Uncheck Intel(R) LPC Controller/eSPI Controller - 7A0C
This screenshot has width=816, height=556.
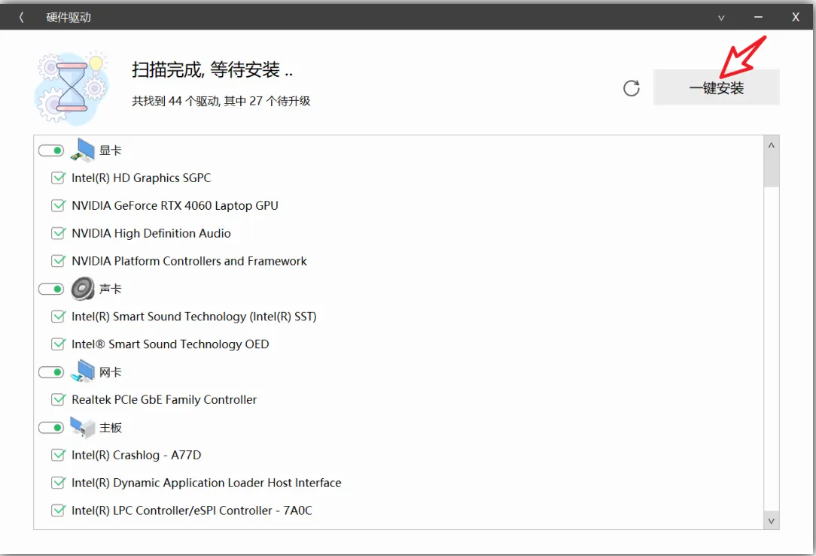click(x=58, y=510)
